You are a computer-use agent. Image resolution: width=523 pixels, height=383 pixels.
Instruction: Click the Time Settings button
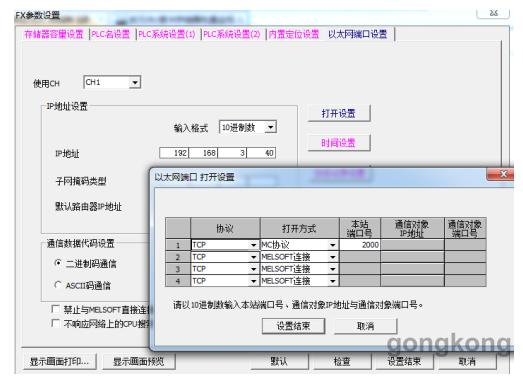tap(339, 143)
